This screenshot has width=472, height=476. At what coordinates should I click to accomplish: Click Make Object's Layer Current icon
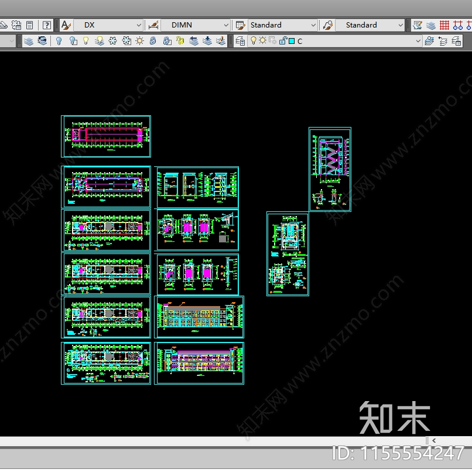pyautogui.click(x=429, y=41)
